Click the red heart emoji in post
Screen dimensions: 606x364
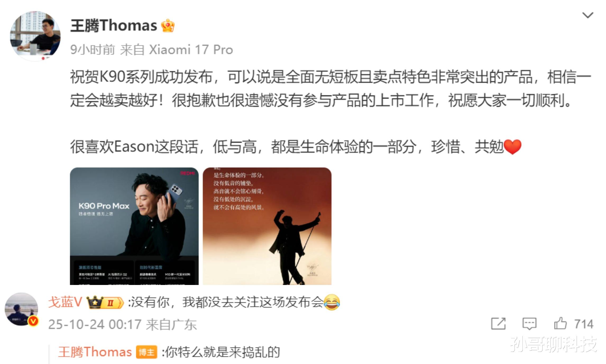point(512,147)
